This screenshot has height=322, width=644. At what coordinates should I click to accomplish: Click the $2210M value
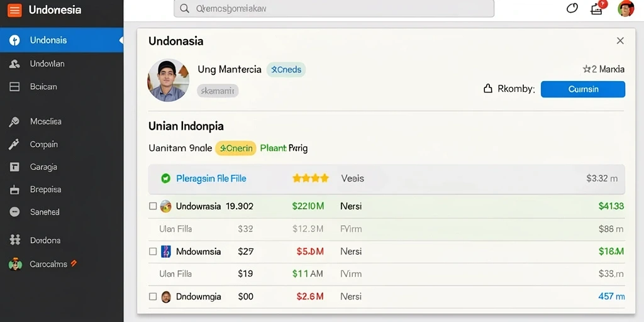click(x=308, y=206)
